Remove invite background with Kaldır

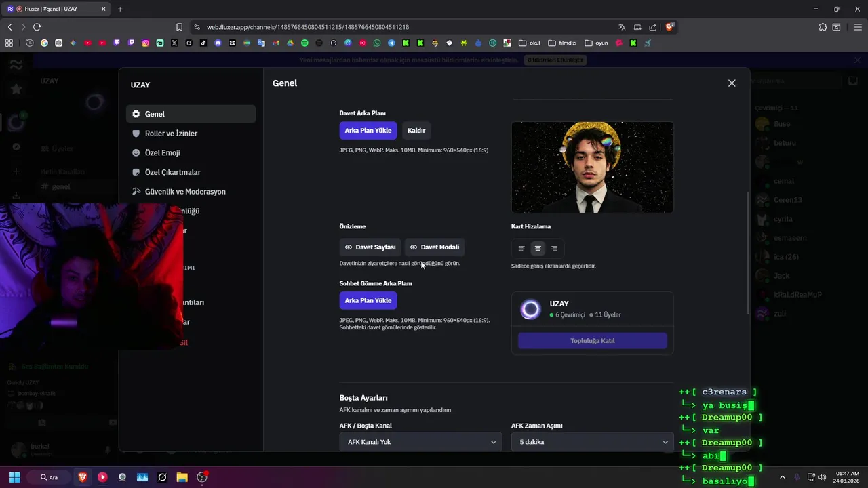(x=416, y=130)
